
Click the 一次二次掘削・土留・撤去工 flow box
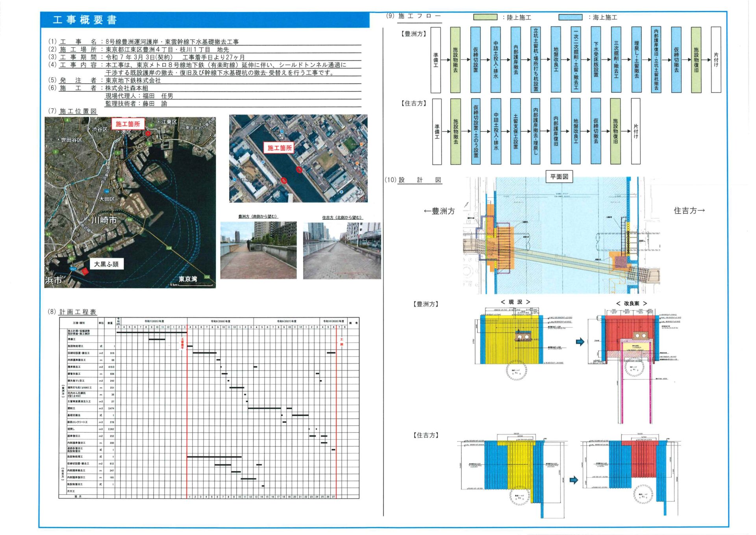pyautogui.click(x=576, y=60)
